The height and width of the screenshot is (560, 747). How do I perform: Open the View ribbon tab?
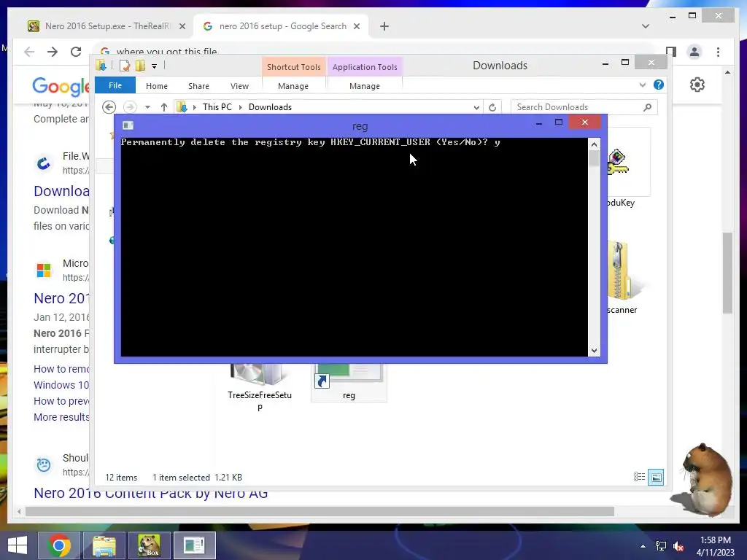pos(239,86)
